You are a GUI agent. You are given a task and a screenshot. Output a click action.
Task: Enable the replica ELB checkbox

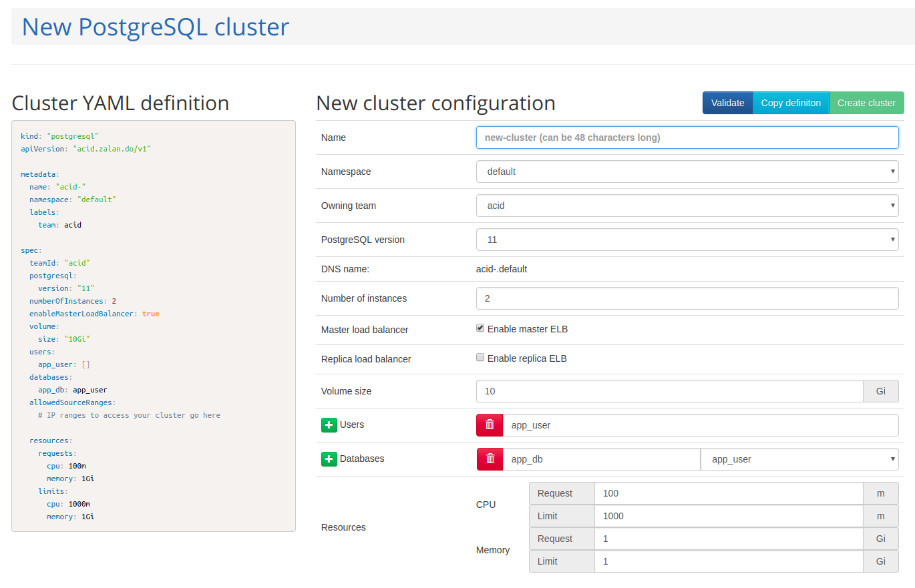pyautogui.click(x=480, y=356)
